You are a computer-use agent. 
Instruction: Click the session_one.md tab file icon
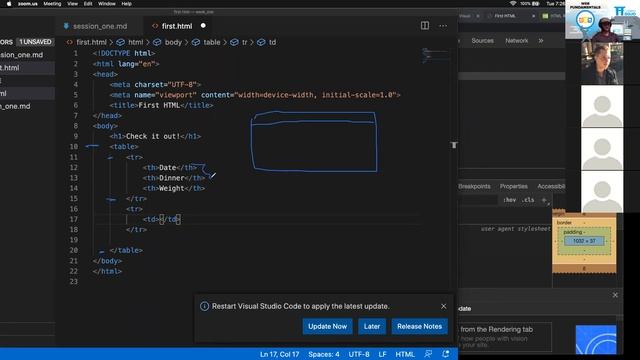(66, 26)
